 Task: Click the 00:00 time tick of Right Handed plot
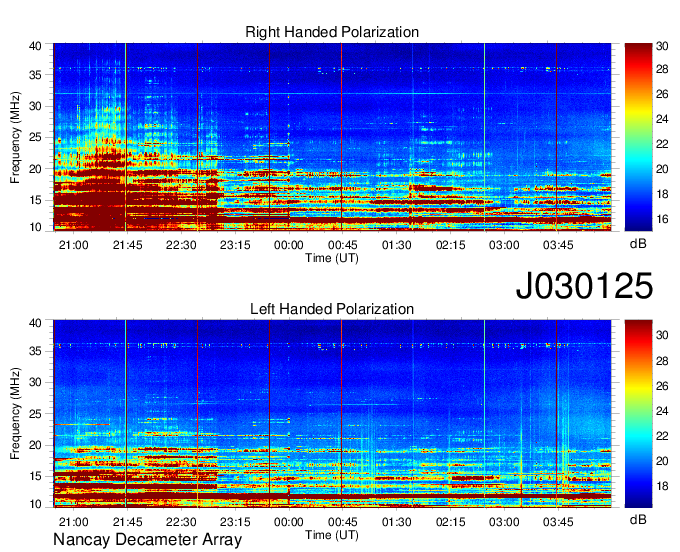coord(289,245)
